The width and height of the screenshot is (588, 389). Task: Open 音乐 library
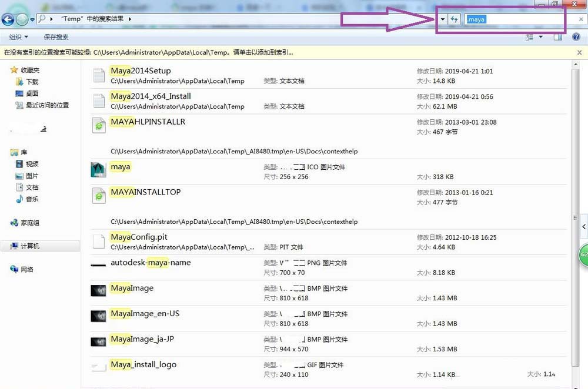click(x=27, y=199)
